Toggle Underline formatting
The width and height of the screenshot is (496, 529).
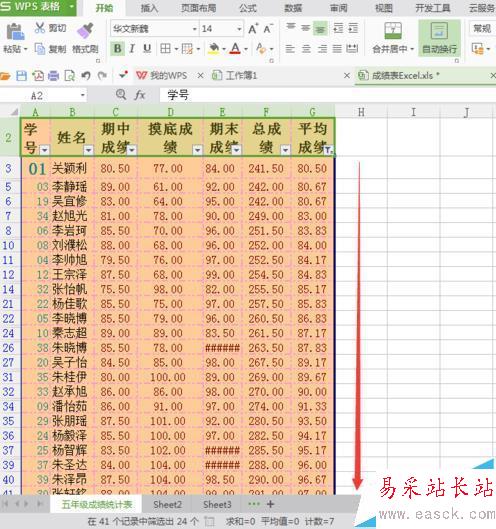point(147,49)
